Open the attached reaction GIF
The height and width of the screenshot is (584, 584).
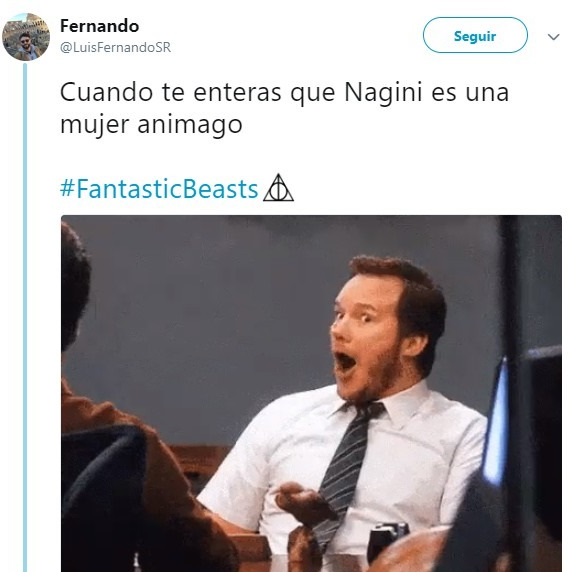[x=311, y=393]
